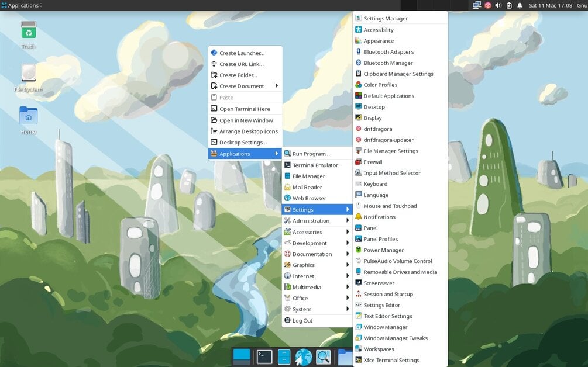Open Settings Manager

pos(400,18)
